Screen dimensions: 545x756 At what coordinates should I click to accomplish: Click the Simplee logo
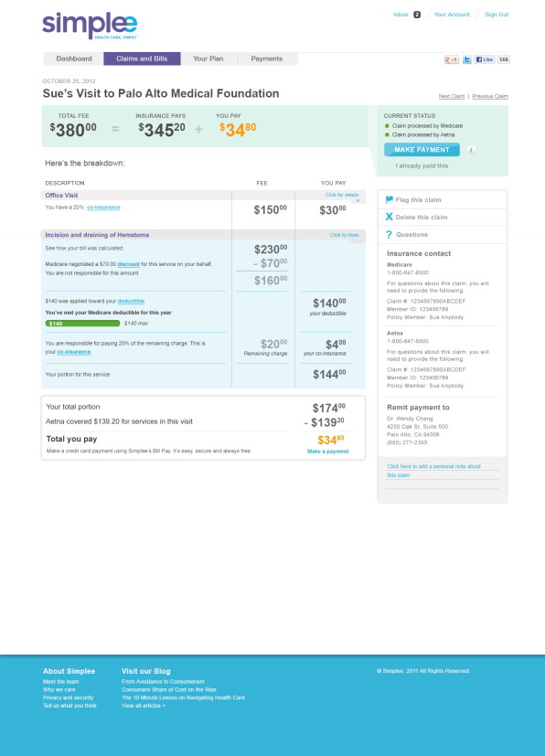tap(90, 26)
